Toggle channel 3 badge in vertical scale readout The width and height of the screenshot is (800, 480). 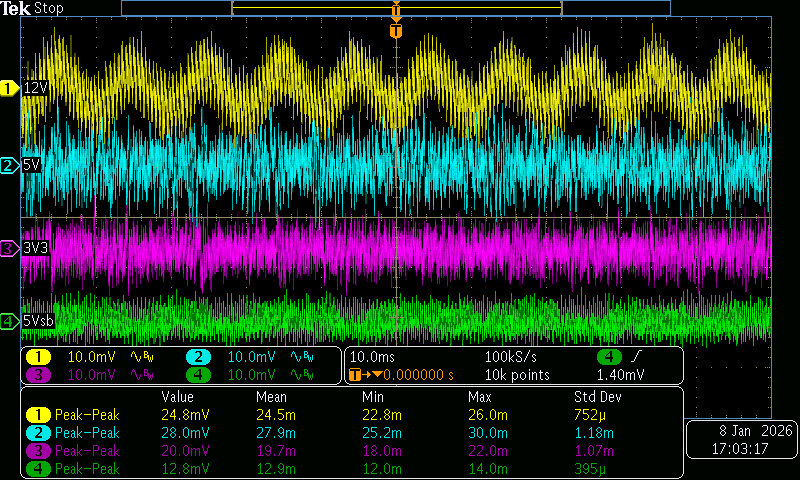point(38,375)
